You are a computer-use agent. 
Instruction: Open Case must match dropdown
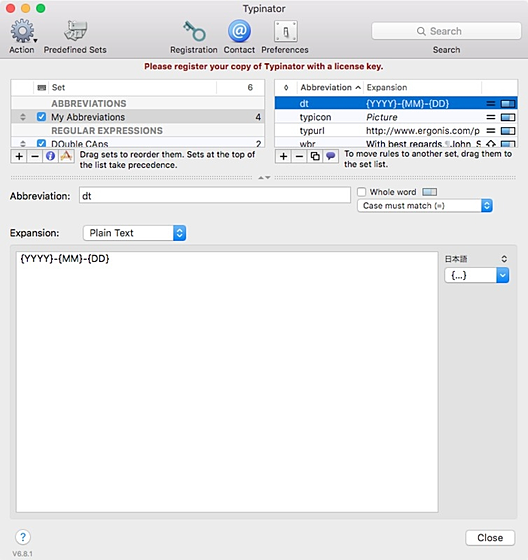point(425,206)
